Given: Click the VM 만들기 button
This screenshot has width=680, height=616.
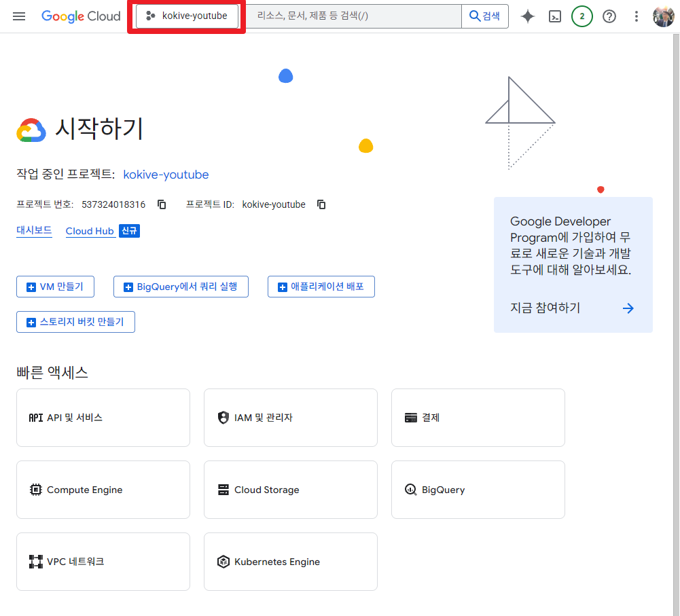Looking at the screenshot, I should click(x=55, y=286).
